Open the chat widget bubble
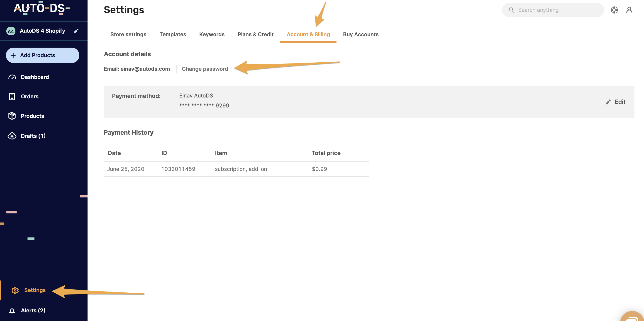The width and height of the screenshot is (644, 321). [x=632, y=317]
